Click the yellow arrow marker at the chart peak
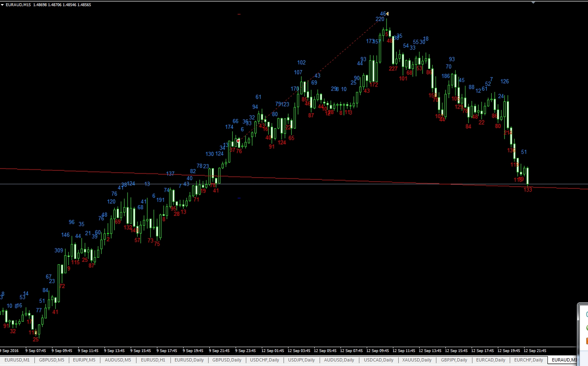Viewport: 588px width, 366px height. click(x=387, y=14)
